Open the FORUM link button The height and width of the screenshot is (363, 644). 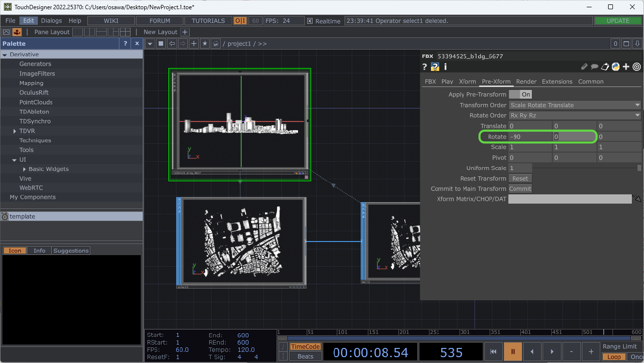click(160, 21)
